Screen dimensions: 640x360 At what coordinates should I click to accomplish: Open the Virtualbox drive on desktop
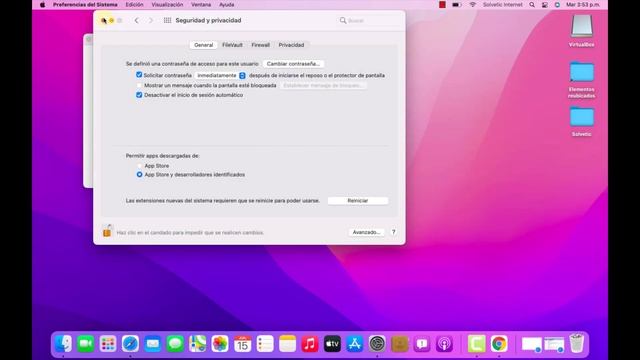click(x=581, y=31)
